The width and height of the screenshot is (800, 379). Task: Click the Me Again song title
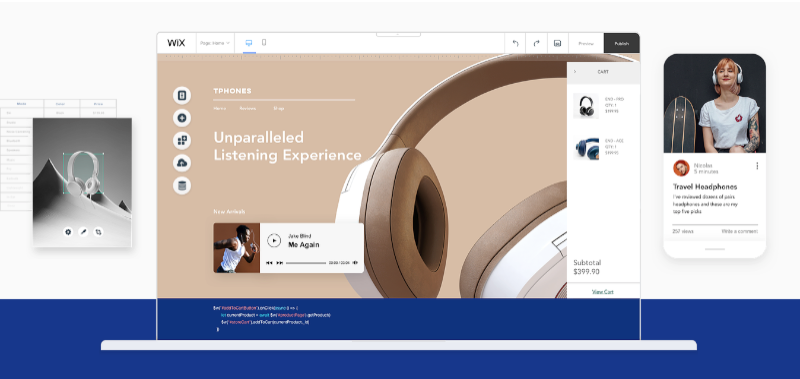304,244
